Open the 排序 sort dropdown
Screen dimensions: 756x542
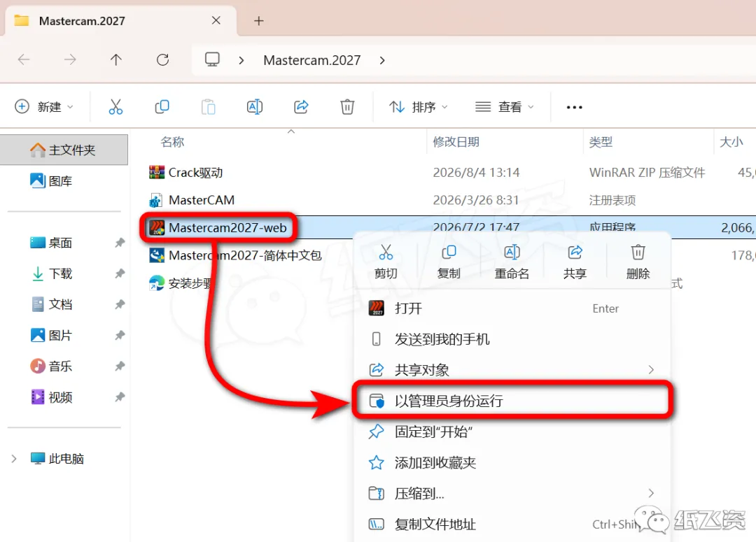[419, 106]
